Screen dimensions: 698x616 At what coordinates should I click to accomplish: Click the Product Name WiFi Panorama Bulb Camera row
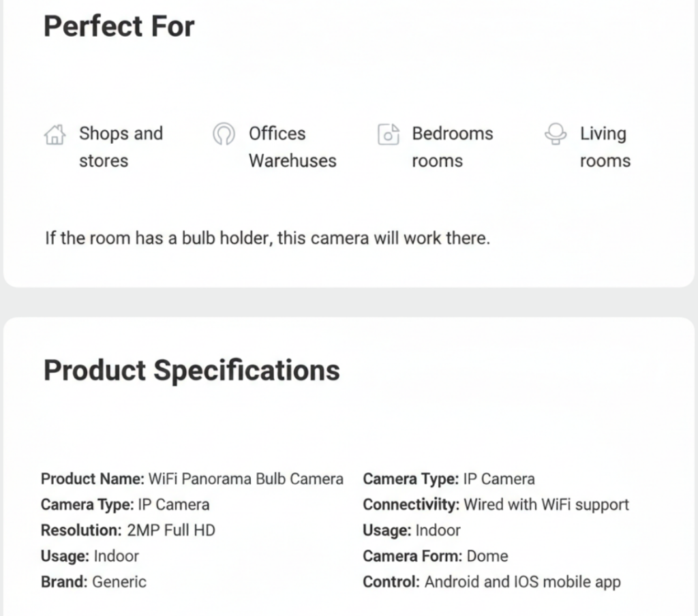point(192,479)
